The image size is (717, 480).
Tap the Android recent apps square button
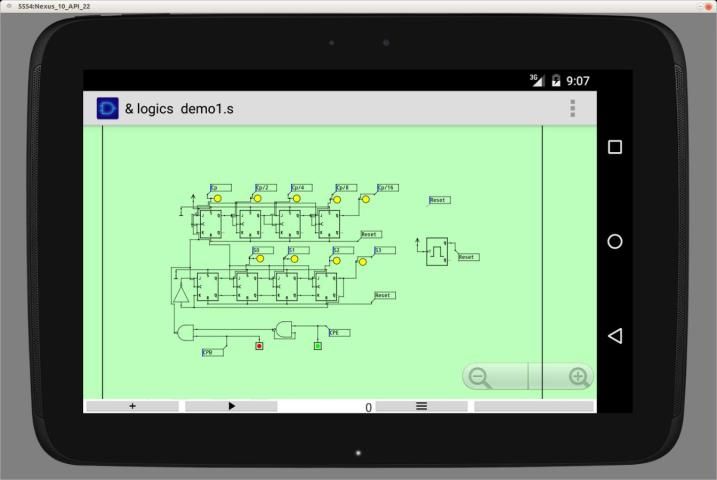pos(615,147)
